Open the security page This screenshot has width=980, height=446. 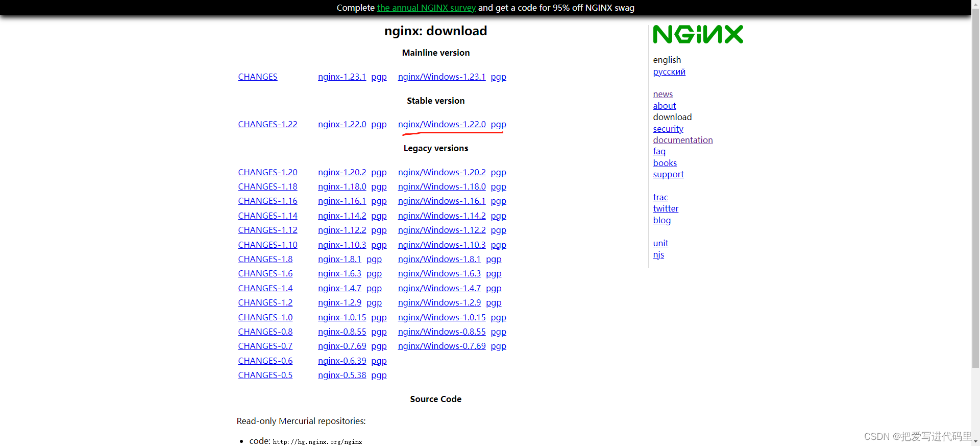pos(668,129)
